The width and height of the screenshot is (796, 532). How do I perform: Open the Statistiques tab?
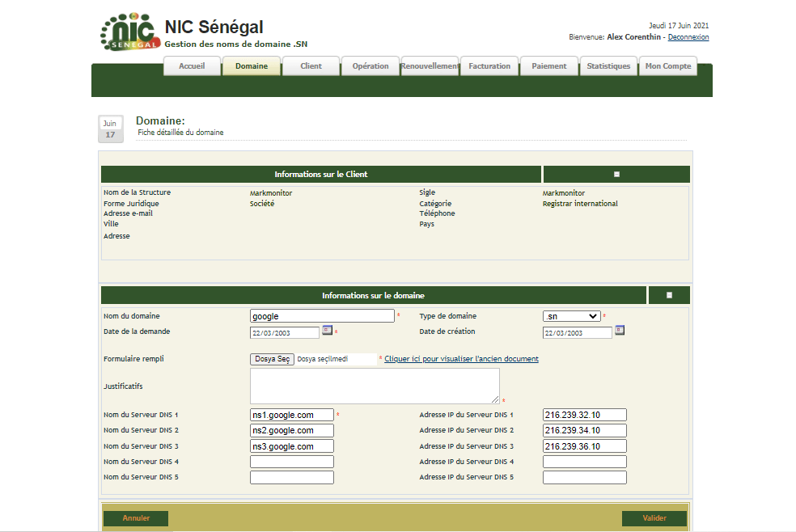[x=608, y=66]
